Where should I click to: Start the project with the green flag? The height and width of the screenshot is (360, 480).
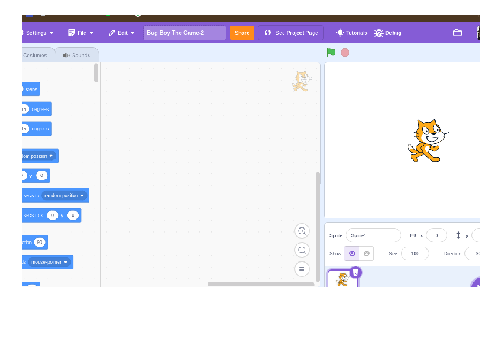331,52
